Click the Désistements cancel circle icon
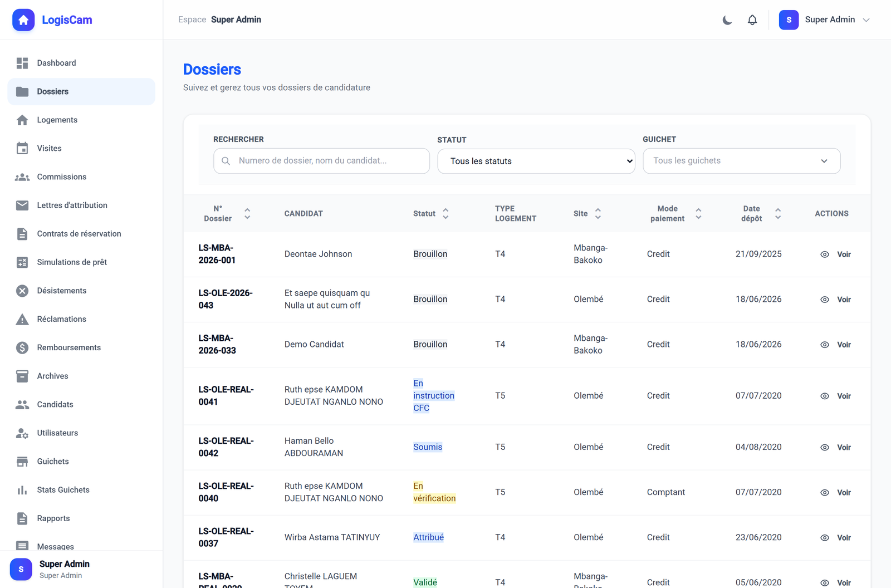This screenshot has width=891, height=588. pyautogui.click(x=22, y=291)
